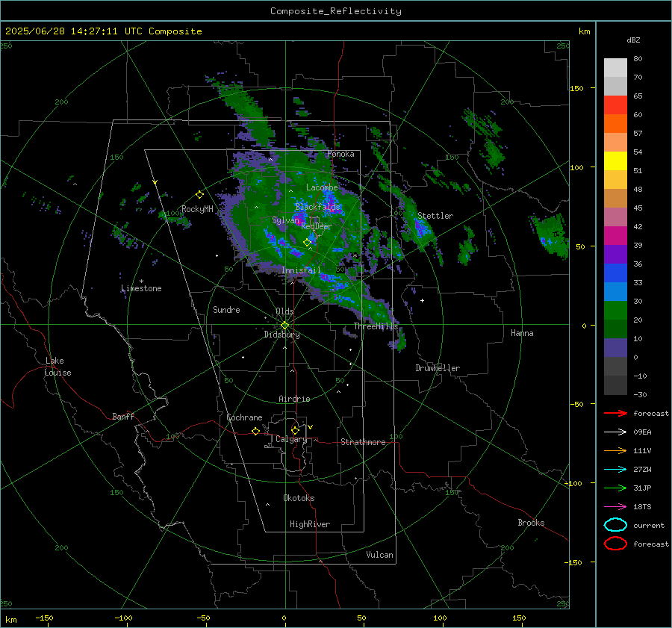Click the HighRiver town label
The width and height of the screenshot is (672, 628).
[310, 524]
